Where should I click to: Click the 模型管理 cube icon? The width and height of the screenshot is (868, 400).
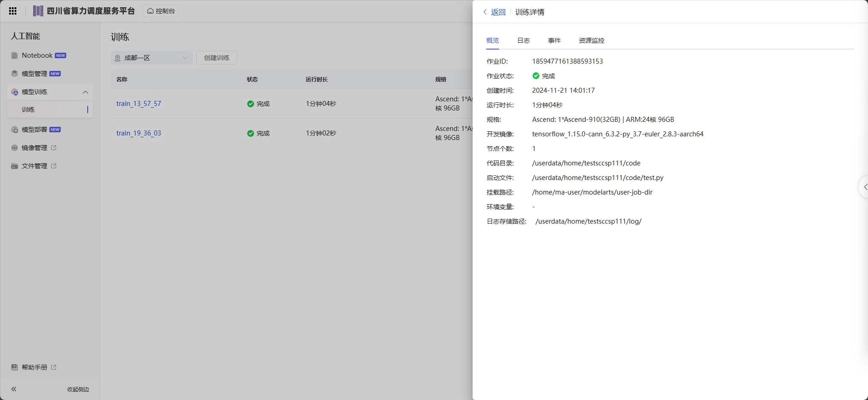click(x=15, y=74)
